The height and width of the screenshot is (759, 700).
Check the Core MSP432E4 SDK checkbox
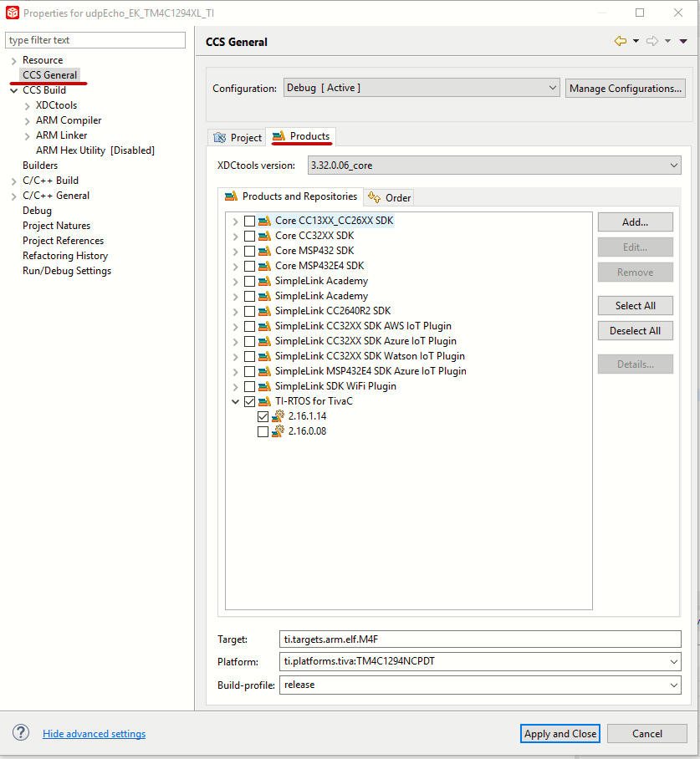coord(249,266)
